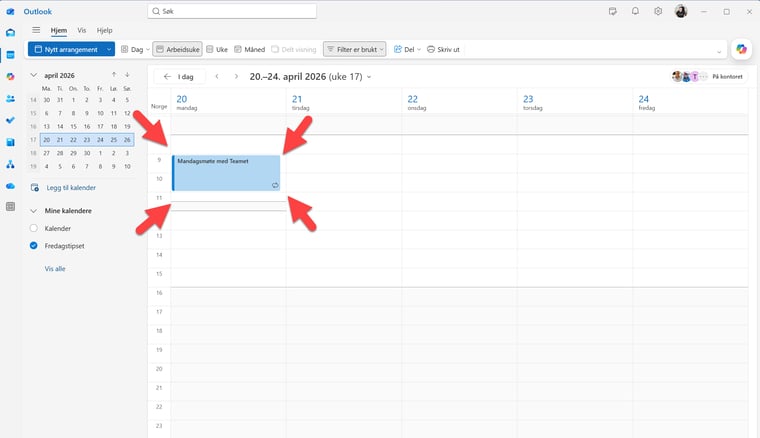Open the settings gear
Image resolution: width=760 pixels, height=438 pixels.
click(x=658, y=11)
